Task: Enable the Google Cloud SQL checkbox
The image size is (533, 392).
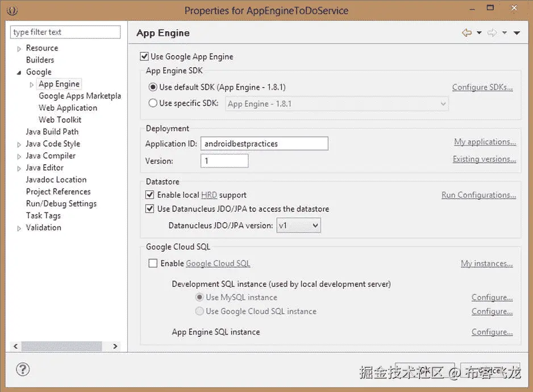Action: pos(153,264)
